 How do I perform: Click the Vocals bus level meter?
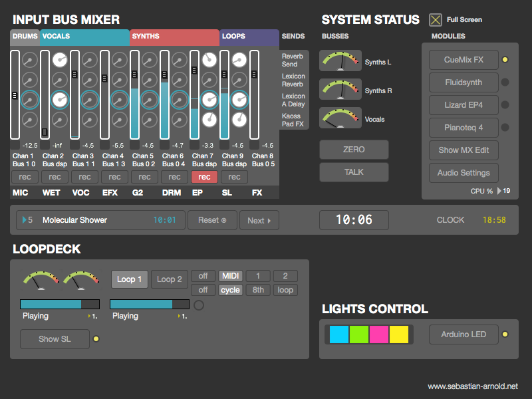340,118
